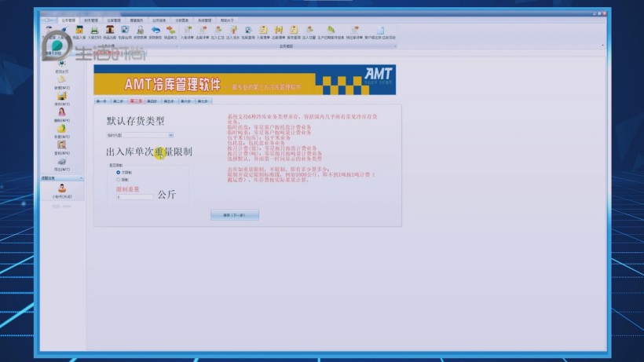
Task: Click the 小秘书 assistant avatar icon
Action: click(61, 188)
